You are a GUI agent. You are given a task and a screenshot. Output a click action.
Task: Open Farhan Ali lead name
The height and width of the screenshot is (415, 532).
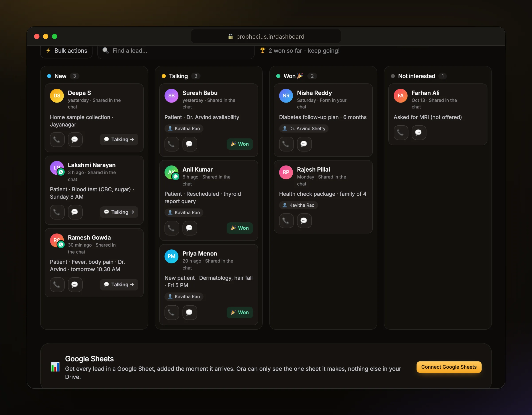point(425,93)
